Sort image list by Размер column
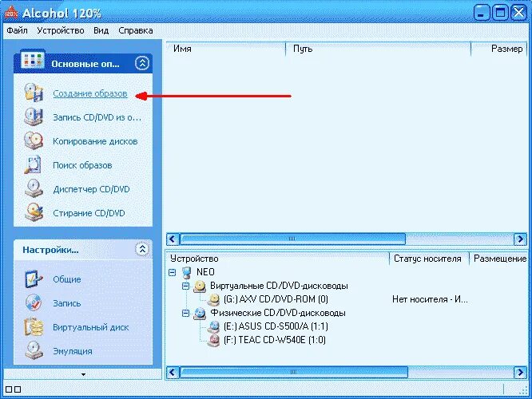 pos(499,49)
